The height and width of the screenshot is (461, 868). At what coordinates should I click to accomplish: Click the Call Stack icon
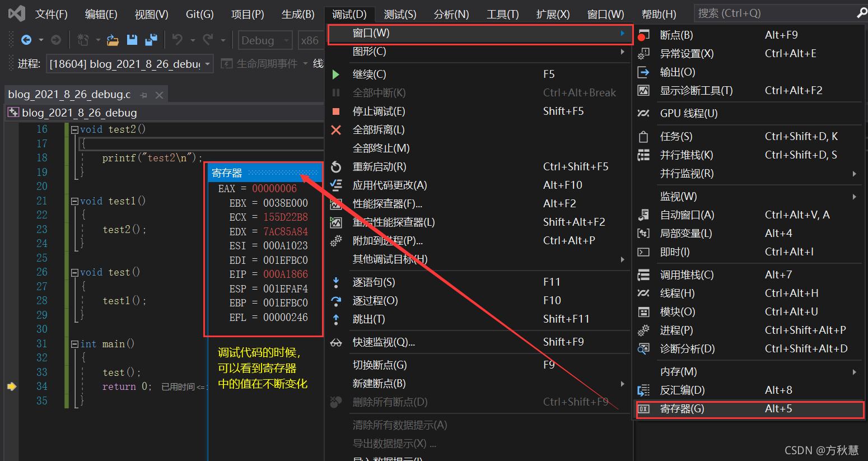click(x=643, y=275)
